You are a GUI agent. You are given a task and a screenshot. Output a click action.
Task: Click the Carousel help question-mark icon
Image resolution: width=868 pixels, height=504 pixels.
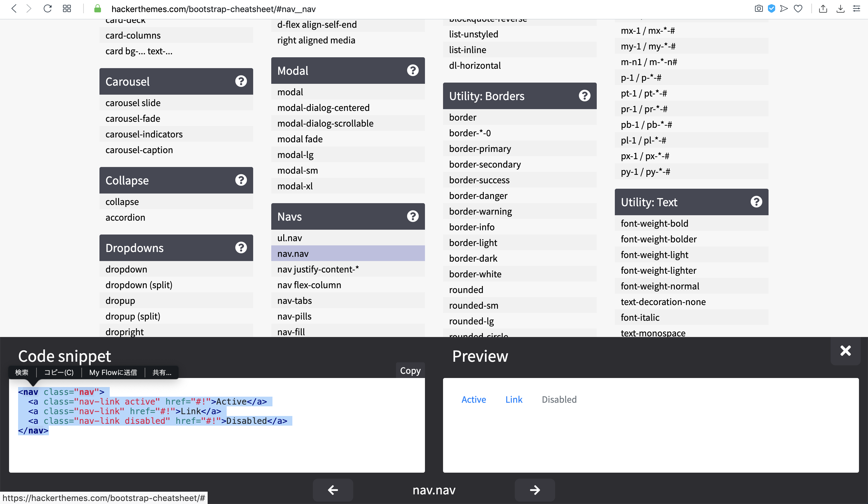point(241,81)
